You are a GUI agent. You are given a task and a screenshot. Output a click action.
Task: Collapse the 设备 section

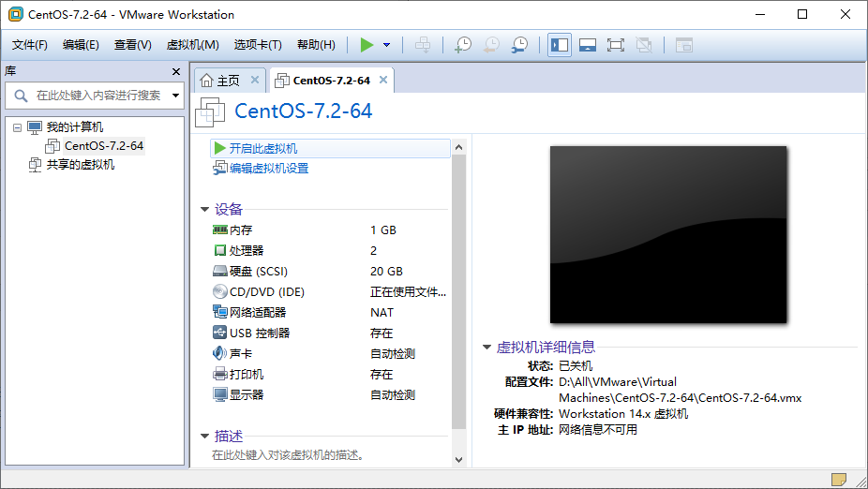click(x=204, y=209)
